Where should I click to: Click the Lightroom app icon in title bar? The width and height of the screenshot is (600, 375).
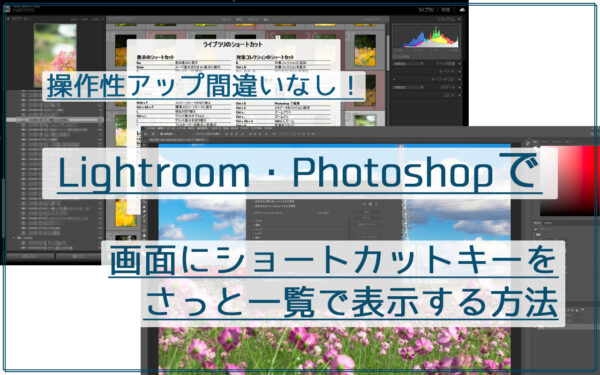pyautogui.click(x=7, y=8)
